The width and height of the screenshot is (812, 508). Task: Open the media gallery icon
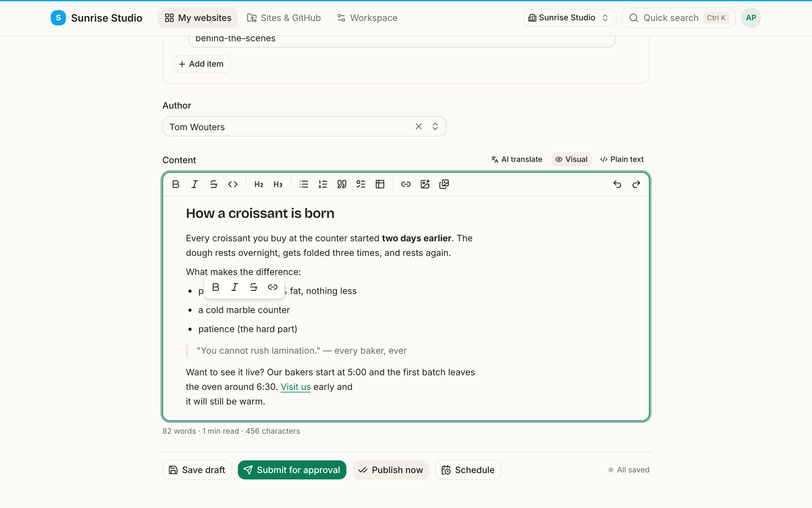444,184
